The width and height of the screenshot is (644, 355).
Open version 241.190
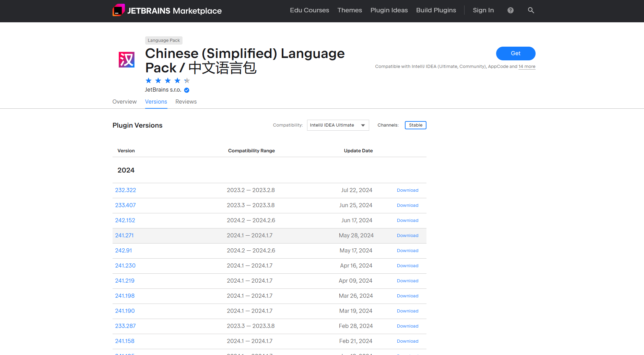pos(125,311)
